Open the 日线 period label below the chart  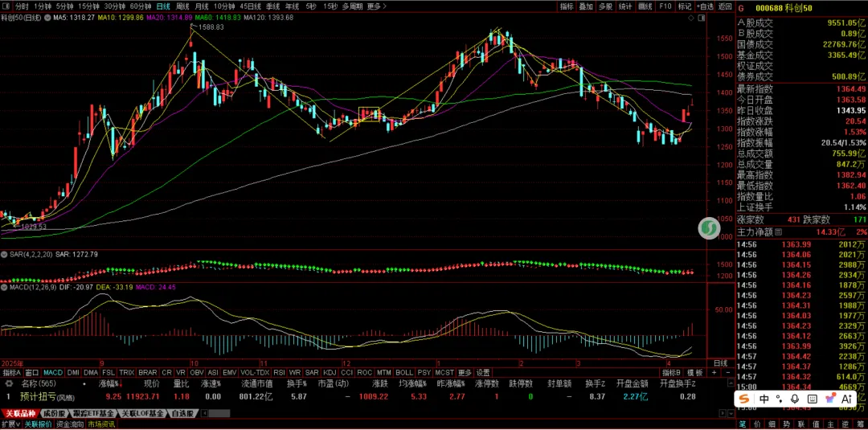pos(719,363)
